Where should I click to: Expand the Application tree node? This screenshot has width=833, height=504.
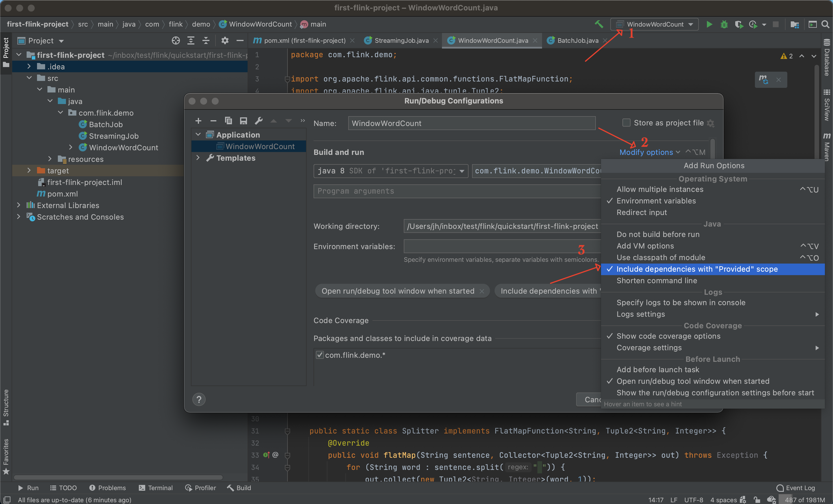point(198,135)
